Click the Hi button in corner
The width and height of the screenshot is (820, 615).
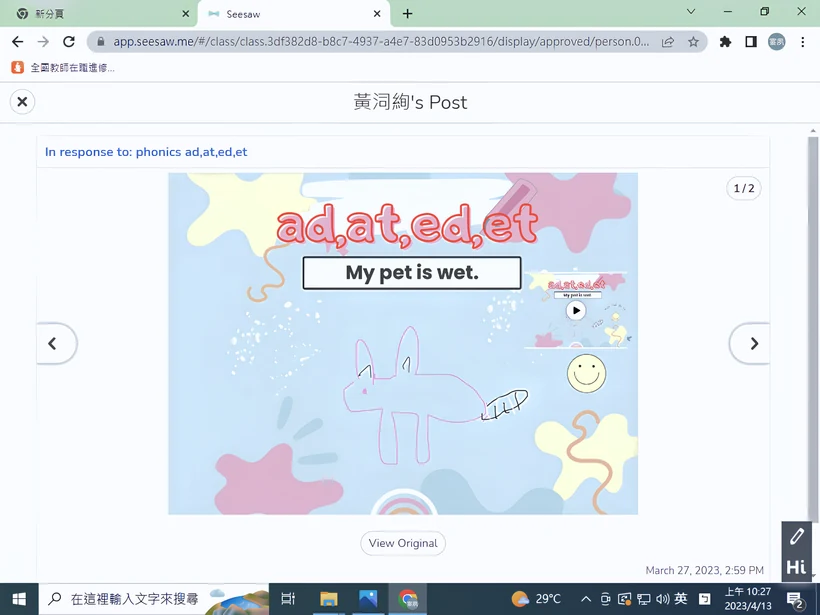coord(796,567)
